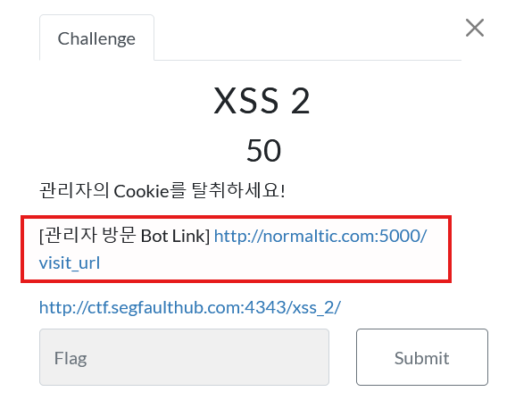Select the XSS 2 challenge title
This screenshot has height=400, width=532.
click(262, 101)
